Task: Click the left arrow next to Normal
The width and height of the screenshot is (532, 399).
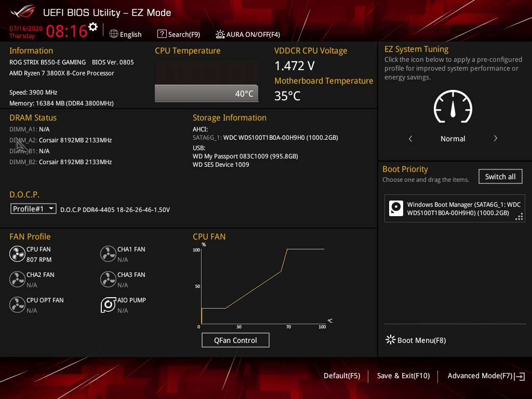Action: click(x=410, y=139)
